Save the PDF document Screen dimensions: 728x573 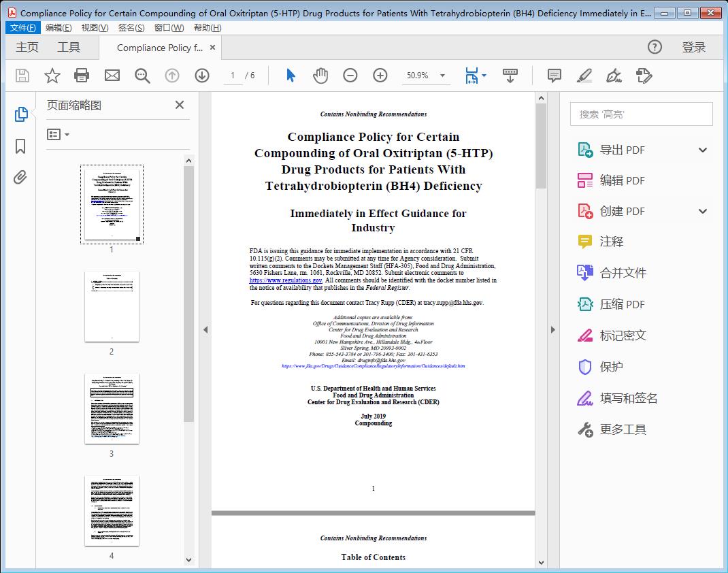coord(21,76)
